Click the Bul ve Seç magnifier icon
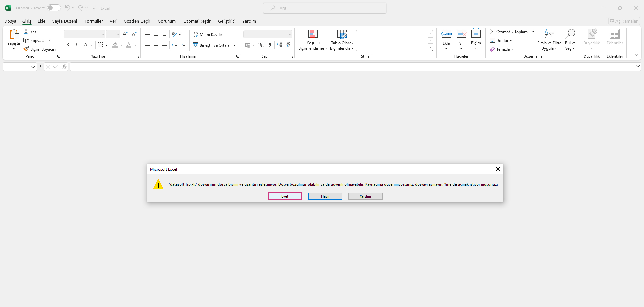 click(570, 34)
